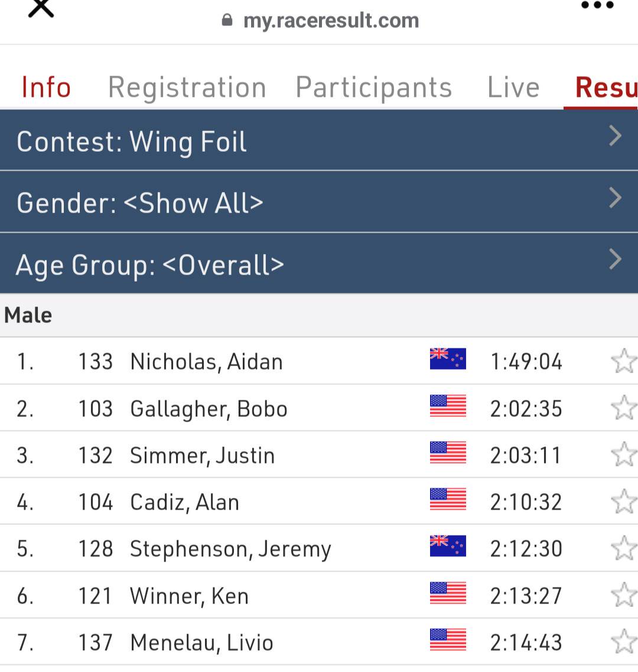Click the lock icon by the URL
The width and height of the screenshot is (638, 672).
pyautogui.click(x=227, y=21)
